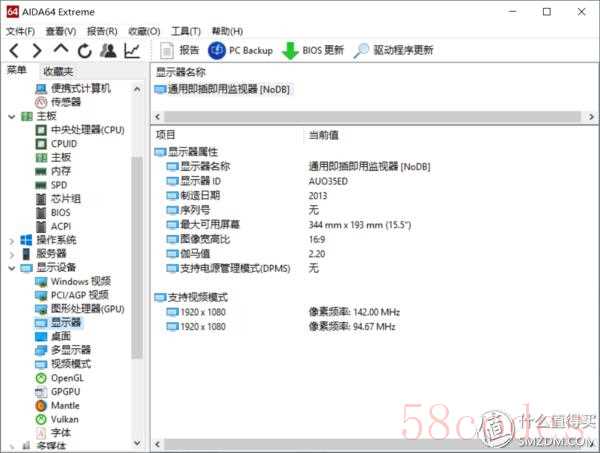Refresh the current page with the refresh icon
The width and height of the screenshot is (600, 453).
(x=85, y=51)
